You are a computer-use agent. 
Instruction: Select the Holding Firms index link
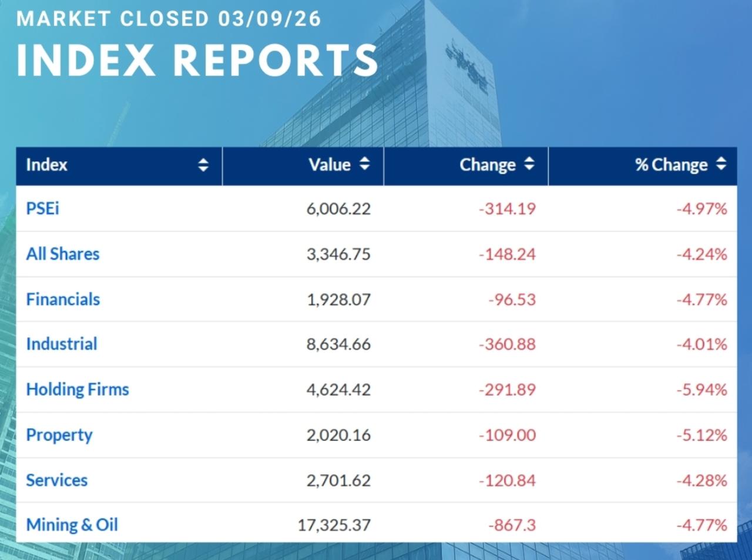(x=78, y=389)
